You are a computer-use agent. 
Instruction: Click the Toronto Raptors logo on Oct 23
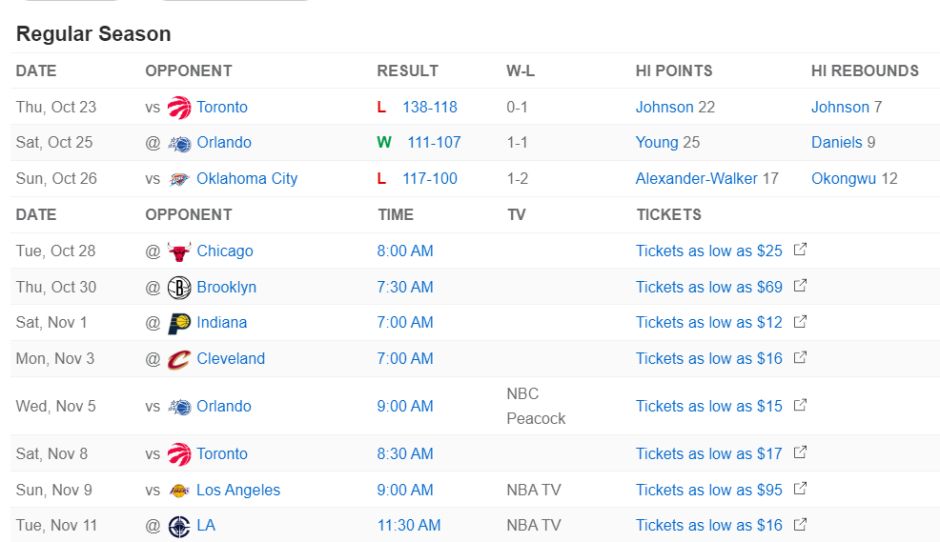(x=180, y=107)
